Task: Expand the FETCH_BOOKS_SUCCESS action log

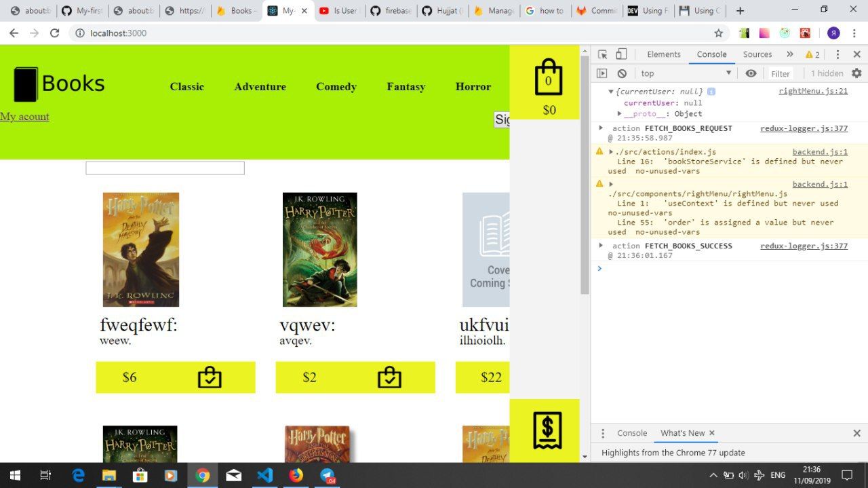Action: point(601,245)
